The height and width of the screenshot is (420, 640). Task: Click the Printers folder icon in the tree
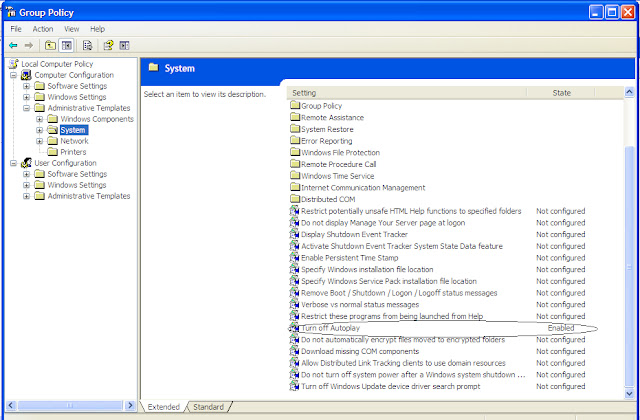pyautogui.click(x=52, y=152)
